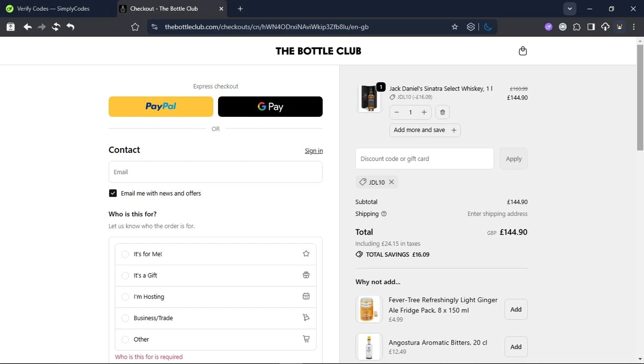Bookmark this page with star icon
The height and width of the screenshot is (364, 644).
(455, 27)
